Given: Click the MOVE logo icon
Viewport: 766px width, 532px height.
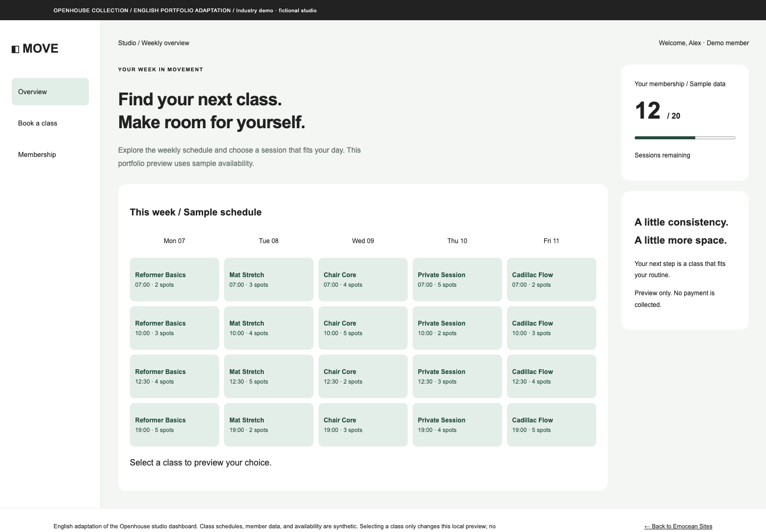Looking at the screenshot, I should 15,49.
